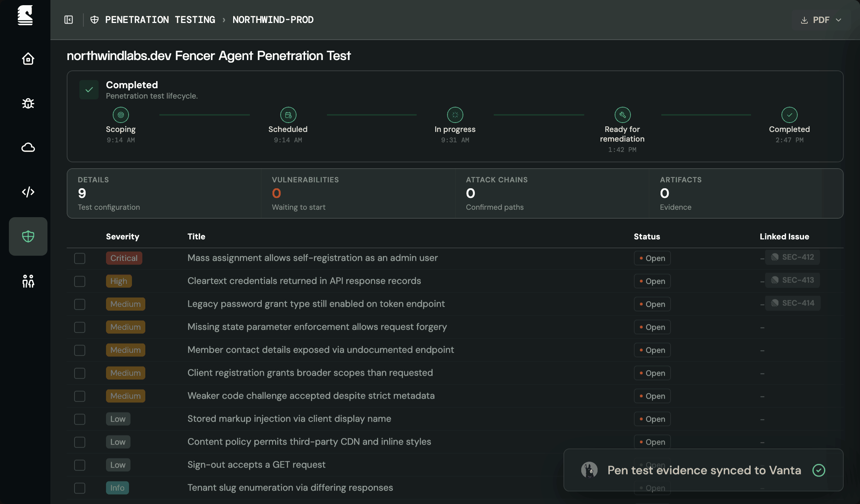Click the Critical severity badge
The width and height of the screenshot is (860, 504).
point(124,258)
